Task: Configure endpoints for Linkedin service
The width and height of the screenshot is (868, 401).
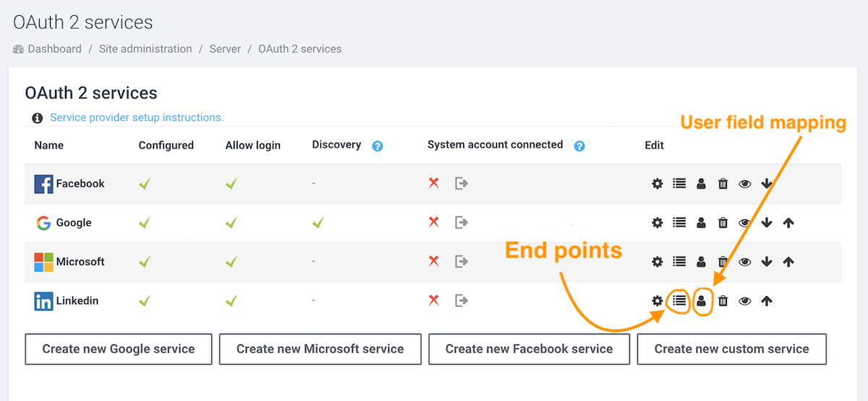Action: click(679, 300)
